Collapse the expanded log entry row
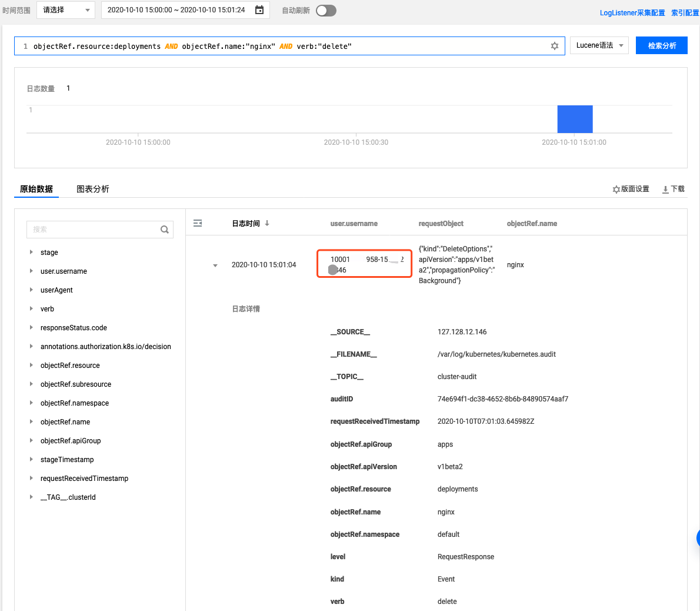Image resolution: width=700 pixels, height=611 pixels. click(215, 265)
